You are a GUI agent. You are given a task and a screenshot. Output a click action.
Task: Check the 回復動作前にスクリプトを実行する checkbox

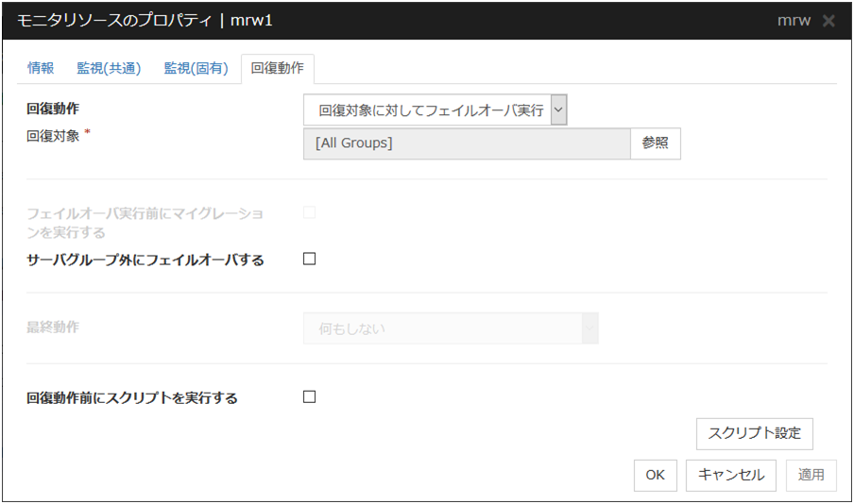[x=309, y=397]
